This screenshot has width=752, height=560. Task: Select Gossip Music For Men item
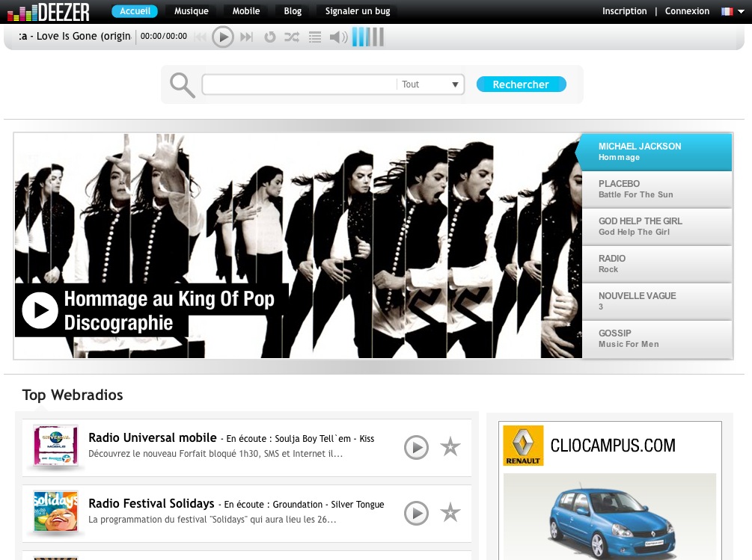(x=657, y=339)
